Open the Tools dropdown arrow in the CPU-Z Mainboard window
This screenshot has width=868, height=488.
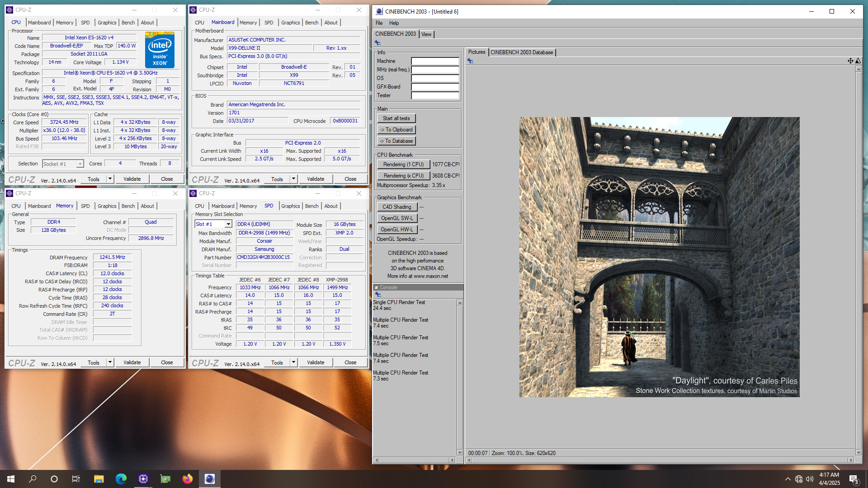[293, 179]
